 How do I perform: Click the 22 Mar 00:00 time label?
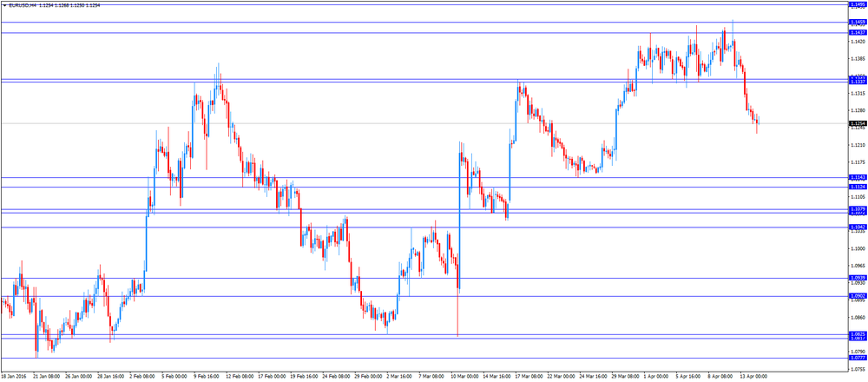click(562, 377)
